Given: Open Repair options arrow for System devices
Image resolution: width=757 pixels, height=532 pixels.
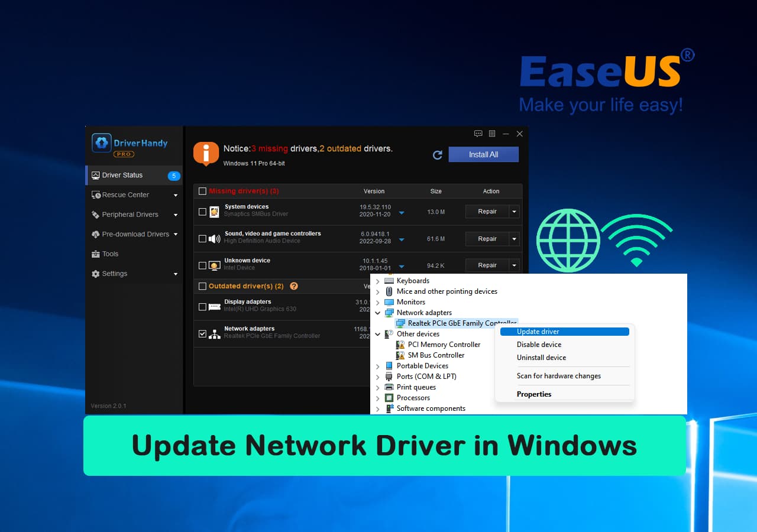Looking at the screenshot, I should pos(515,212).
